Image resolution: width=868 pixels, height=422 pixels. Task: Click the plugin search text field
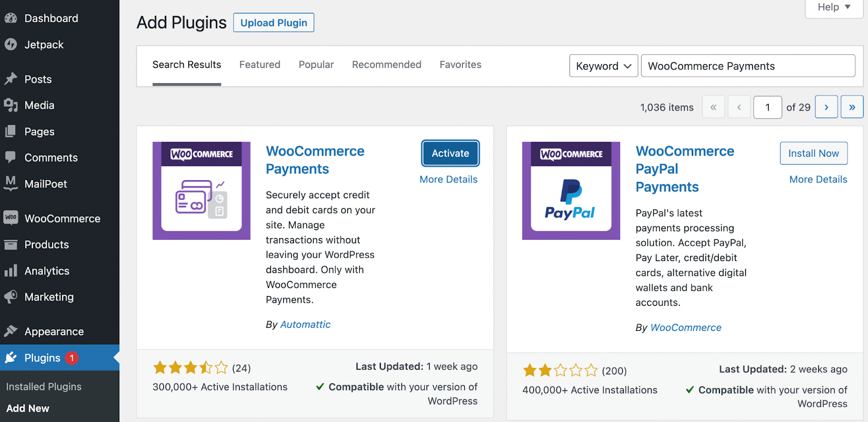[748, 66]
